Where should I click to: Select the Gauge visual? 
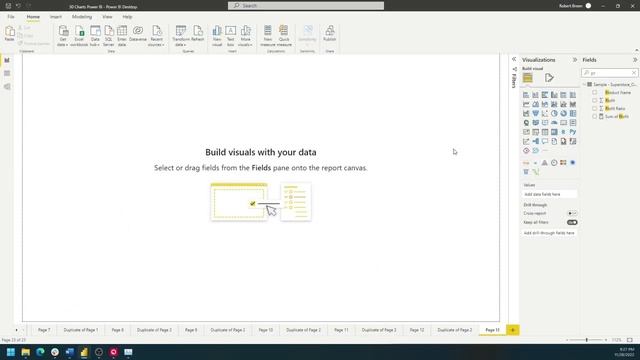coord(554,123)
